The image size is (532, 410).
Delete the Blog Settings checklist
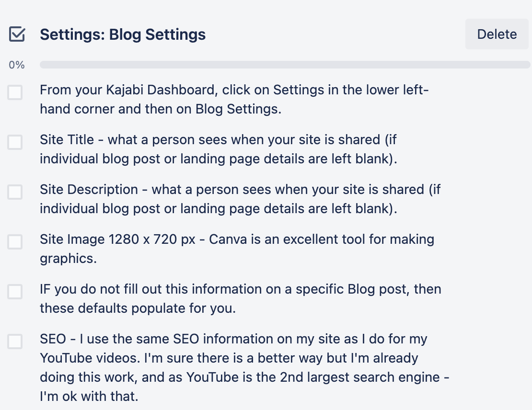[497, 34]
